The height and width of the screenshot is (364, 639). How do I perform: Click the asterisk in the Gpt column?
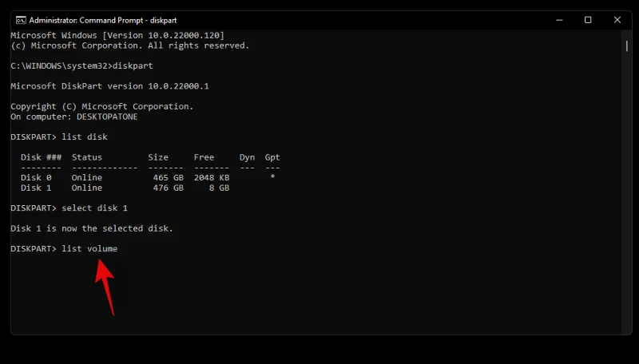pyautogui.click(x=272, y=178)
